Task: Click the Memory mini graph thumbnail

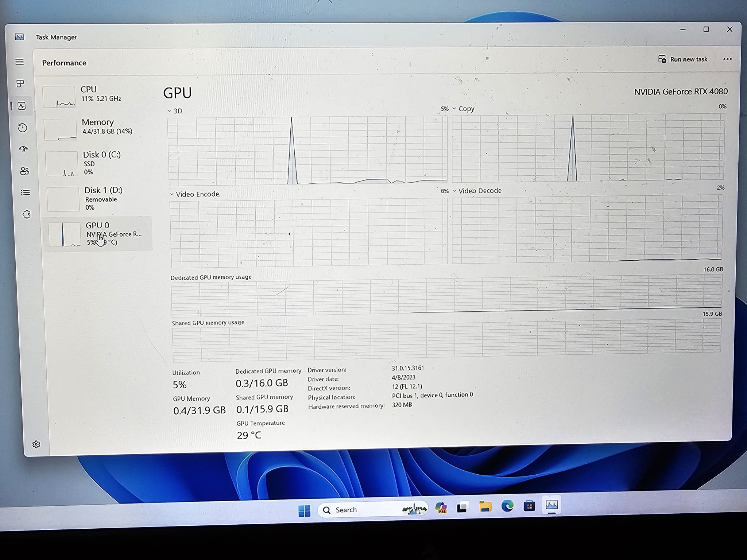Action: pos(61,129)
